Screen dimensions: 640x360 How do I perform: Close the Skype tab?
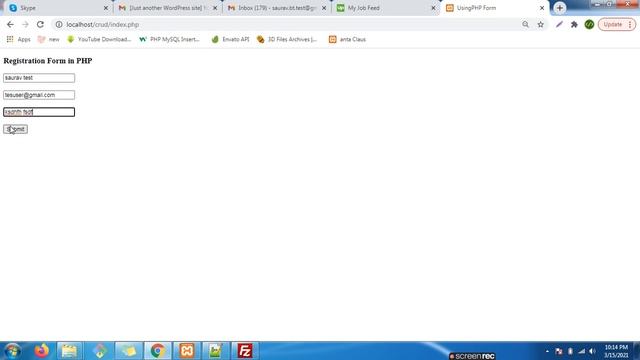tap(106, 8)
